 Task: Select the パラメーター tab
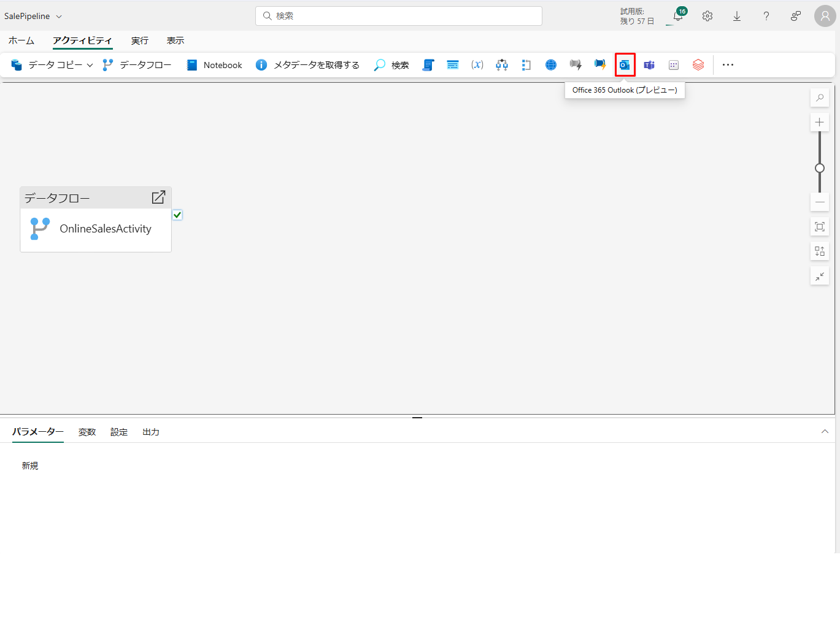(x=38, y=432)
